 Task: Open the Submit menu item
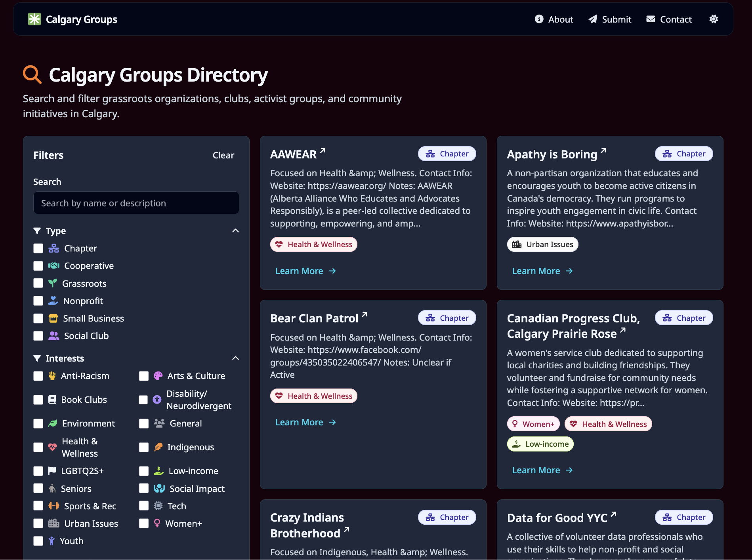[x=610, y=19]
